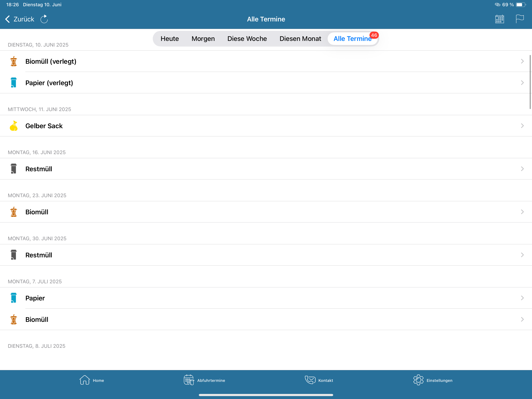Switch to the Morgen tab
Viewport: 532px width, 399px height.
(x=203, y=39)
